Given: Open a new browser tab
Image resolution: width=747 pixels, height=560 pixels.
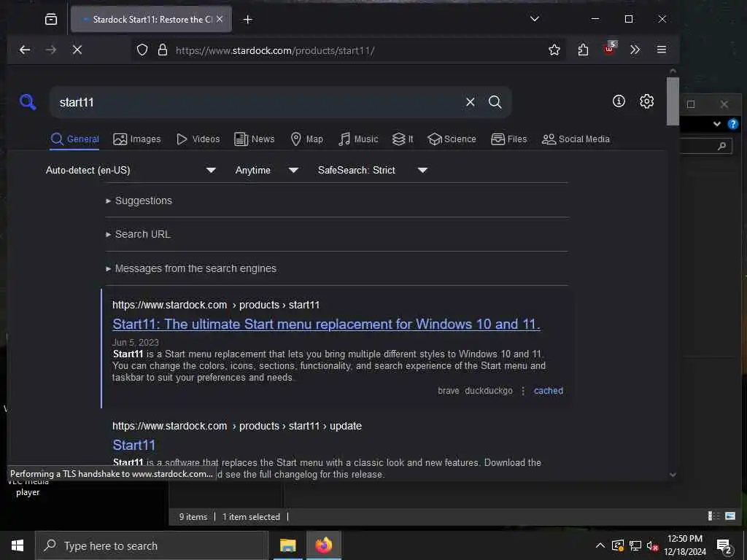Looking at the screenshot, I should 248,19.
